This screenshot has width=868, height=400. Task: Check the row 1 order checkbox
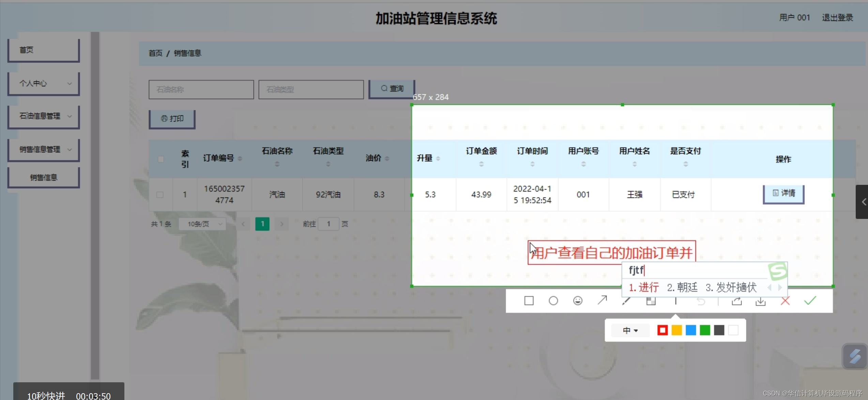(x=160, y=195)
